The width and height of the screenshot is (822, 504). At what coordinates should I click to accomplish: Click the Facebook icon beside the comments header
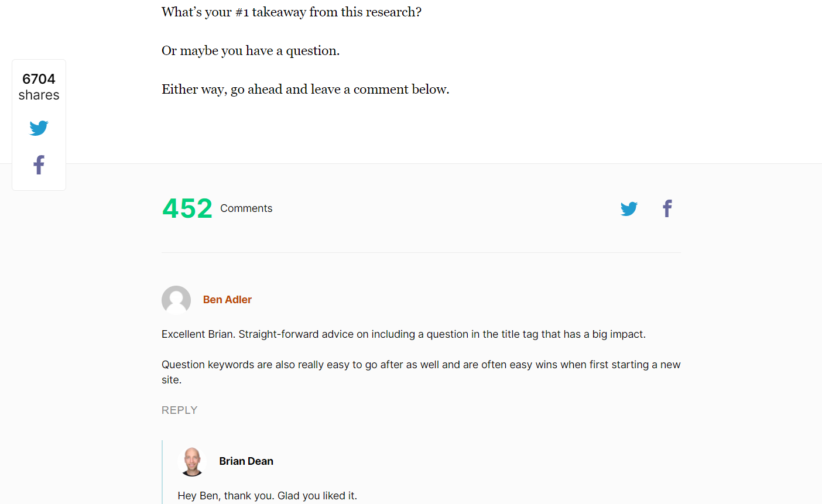pos(667,209)
